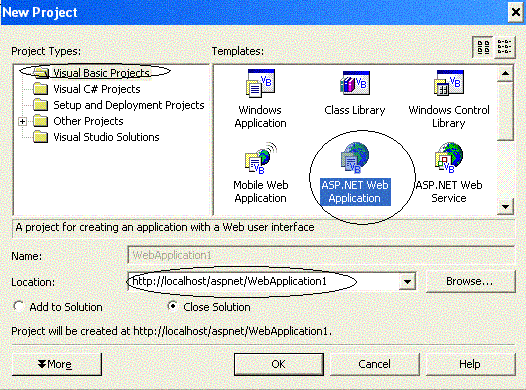Viewport: 526px width, 390px height.
Task: Expand the Other Projects tree node
Action: [x=22, y=121]
